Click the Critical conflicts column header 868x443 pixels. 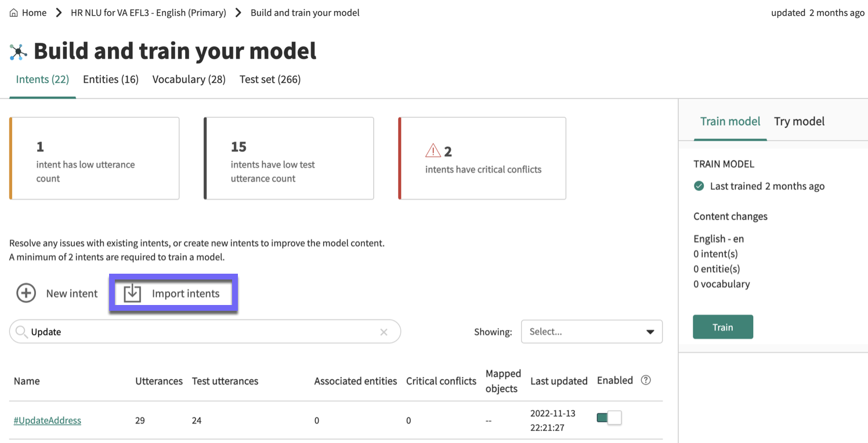pos(441,381)
